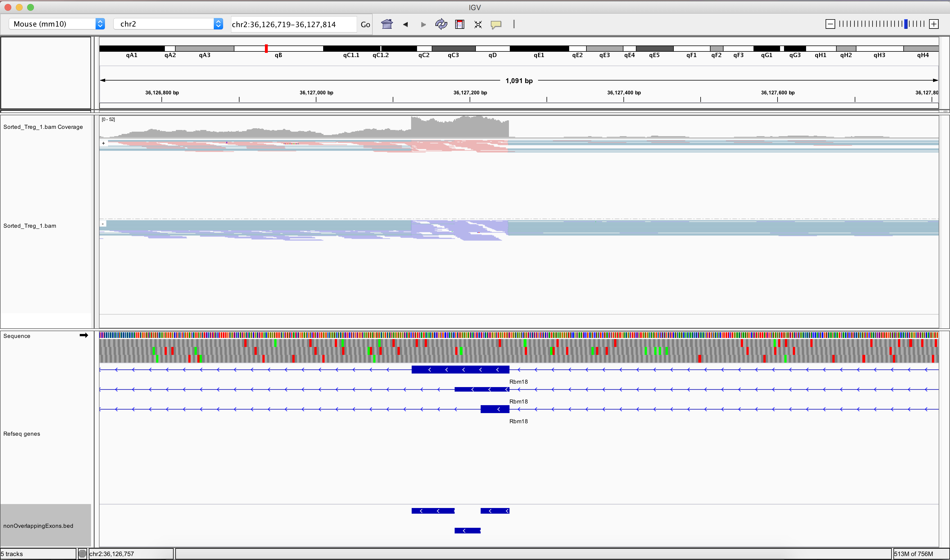Viewport: 950px width, 560px height.
Task: Click the qC1.1 band on the ideogram
Action: 351,48
